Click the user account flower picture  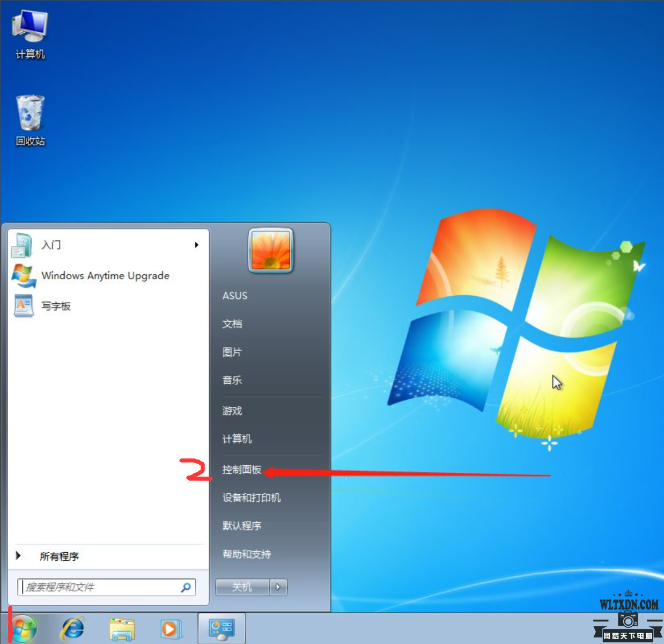coord(271,250)
